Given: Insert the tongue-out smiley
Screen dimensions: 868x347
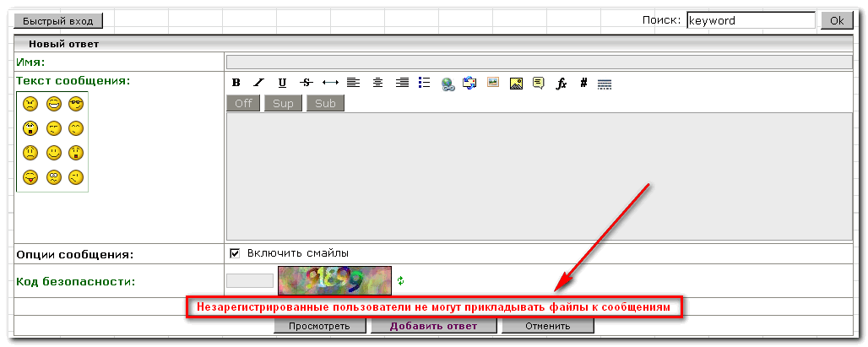Looking at the screenshot, I should pyautogui.click(x=30, y=177).
